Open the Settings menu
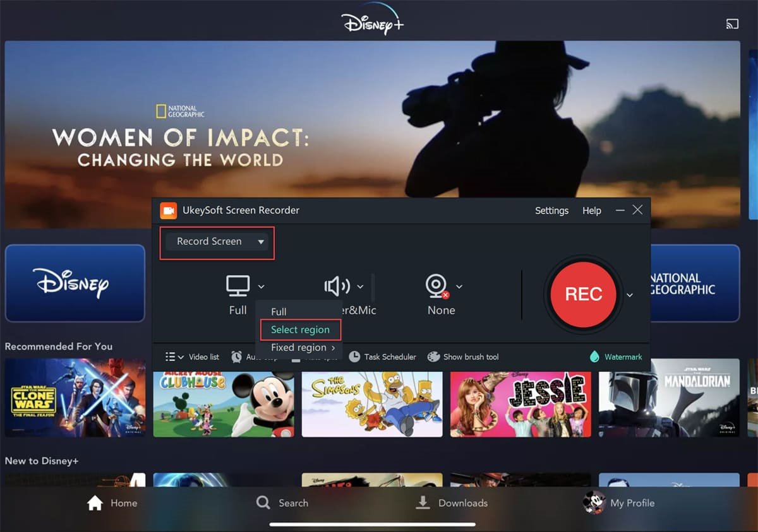Screen dimensions: 758x532 (551, 211)
